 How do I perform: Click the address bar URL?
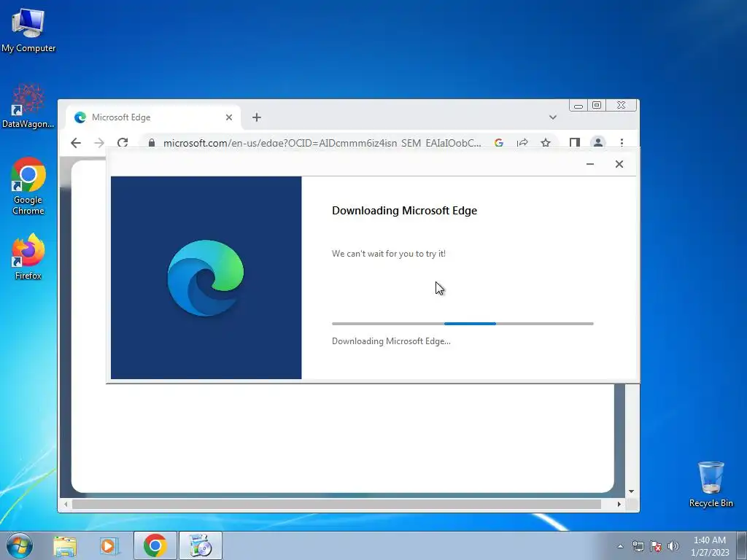[322, 143]
